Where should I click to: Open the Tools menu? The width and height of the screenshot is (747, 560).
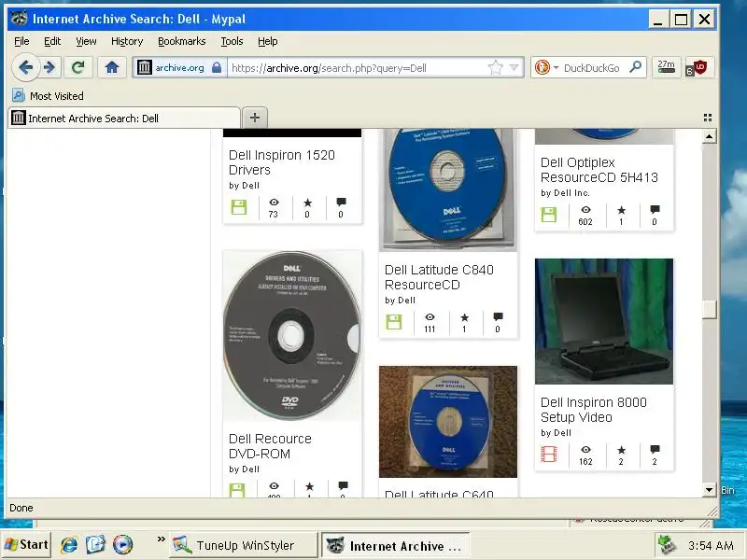point(232,41)
